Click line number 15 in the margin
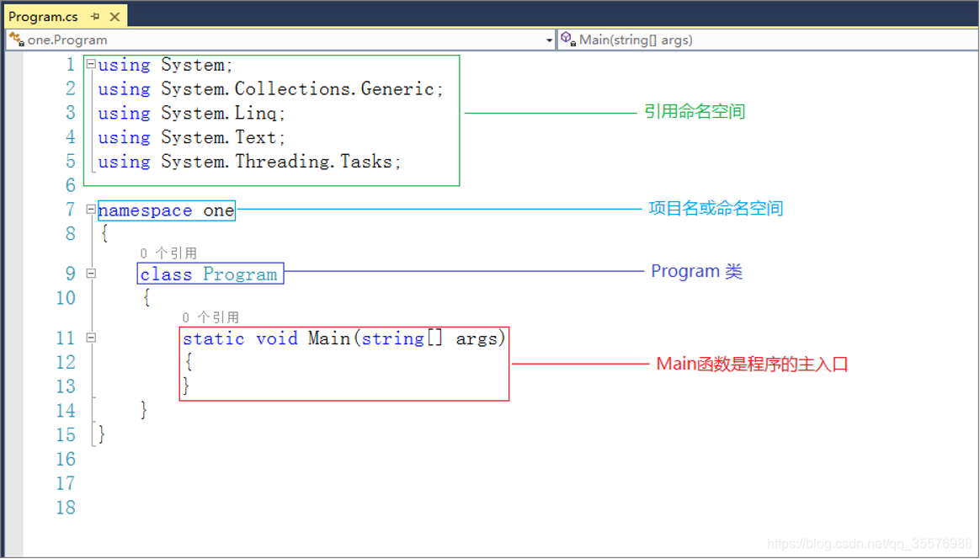This screenshot has width=980, height=559. click(x=66, y=435)
